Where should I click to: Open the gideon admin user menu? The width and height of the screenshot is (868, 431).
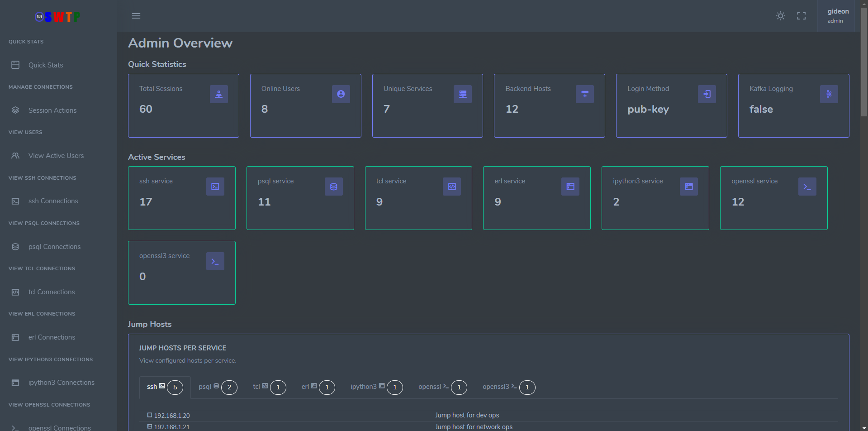click(837, 16)
